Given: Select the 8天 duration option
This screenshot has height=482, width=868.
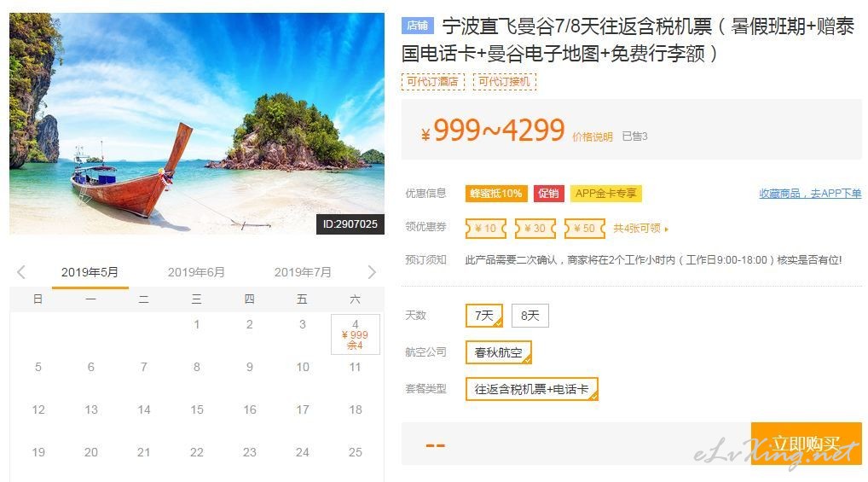Looking at the screenshot, I should click(x=529, y=316).
